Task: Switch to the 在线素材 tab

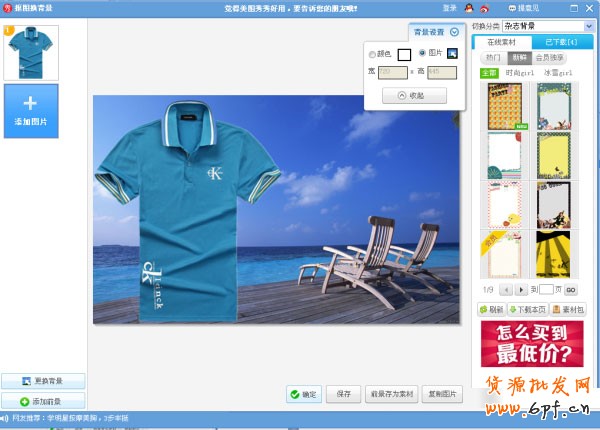Action: (502, 43)
